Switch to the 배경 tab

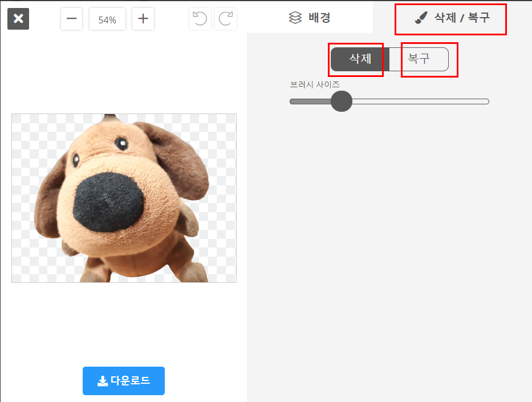coord(310,17)
